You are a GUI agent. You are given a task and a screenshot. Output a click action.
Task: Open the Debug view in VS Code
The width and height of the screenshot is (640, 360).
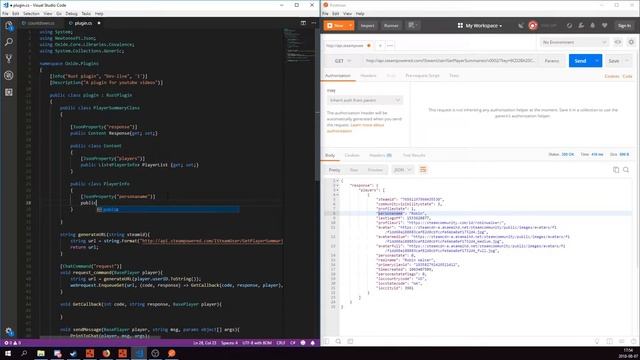click(9, 76)
